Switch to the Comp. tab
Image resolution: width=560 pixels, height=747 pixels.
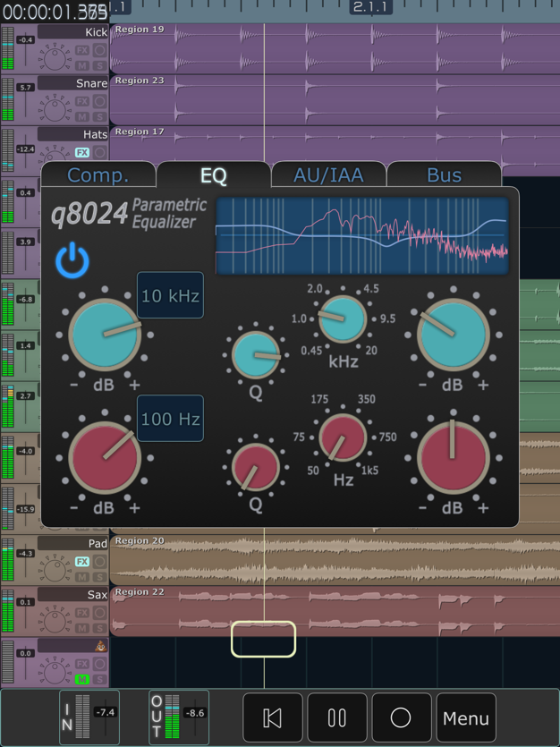pyautogui.click(x=98, y=175)
